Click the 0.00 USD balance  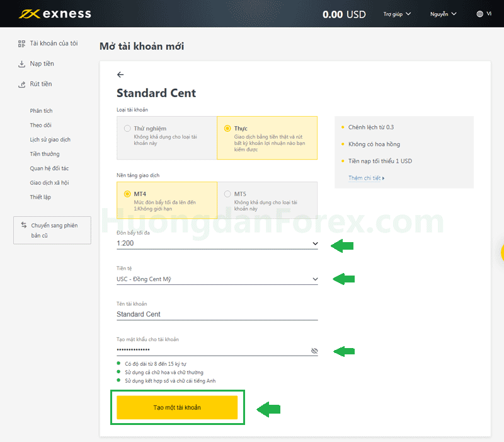tap(344, 15)
